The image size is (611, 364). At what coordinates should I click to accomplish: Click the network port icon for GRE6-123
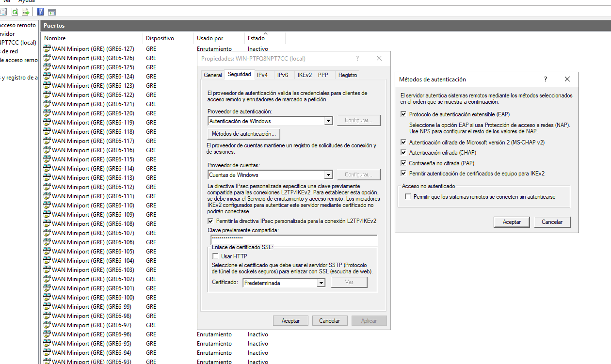tap(47, 86)
